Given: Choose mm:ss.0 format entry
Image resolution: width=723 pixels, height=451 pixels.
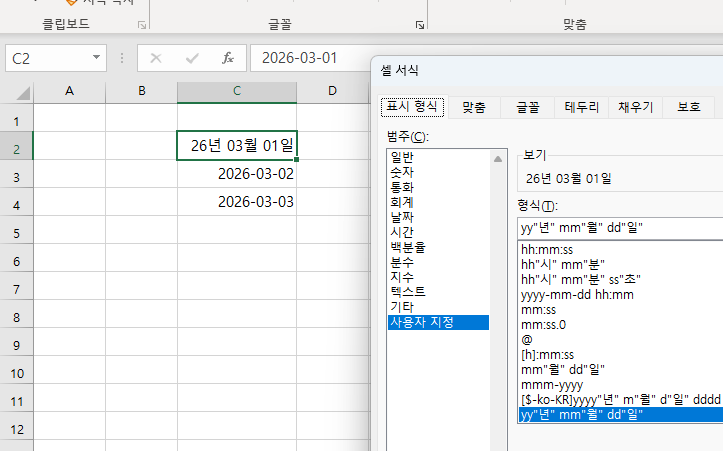Looking at the screenshot, I should click(x=620, y=325).
